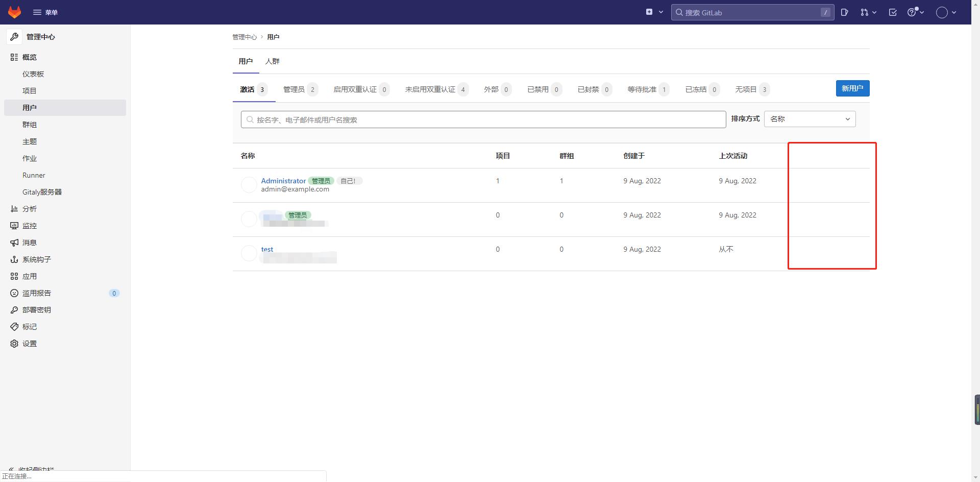Click the 设置 gear icon
Screen dimensions: 980x482
[x=14, y=344]
